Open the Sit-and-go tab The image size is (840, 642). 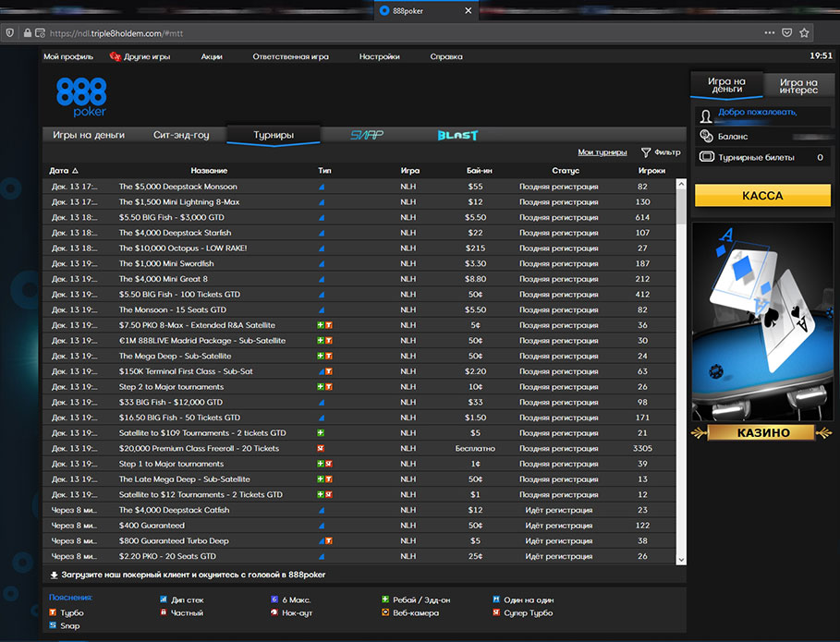click(181, 135)
